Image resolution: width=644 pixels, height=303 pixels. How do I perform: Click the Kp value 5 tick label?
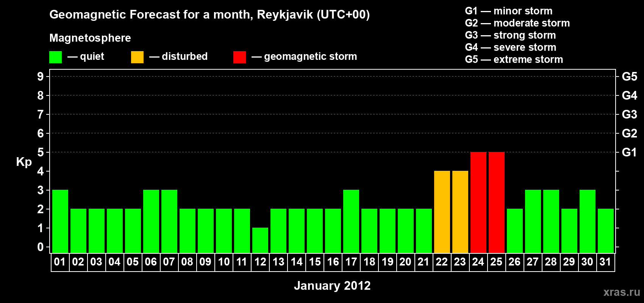point(41,152)
